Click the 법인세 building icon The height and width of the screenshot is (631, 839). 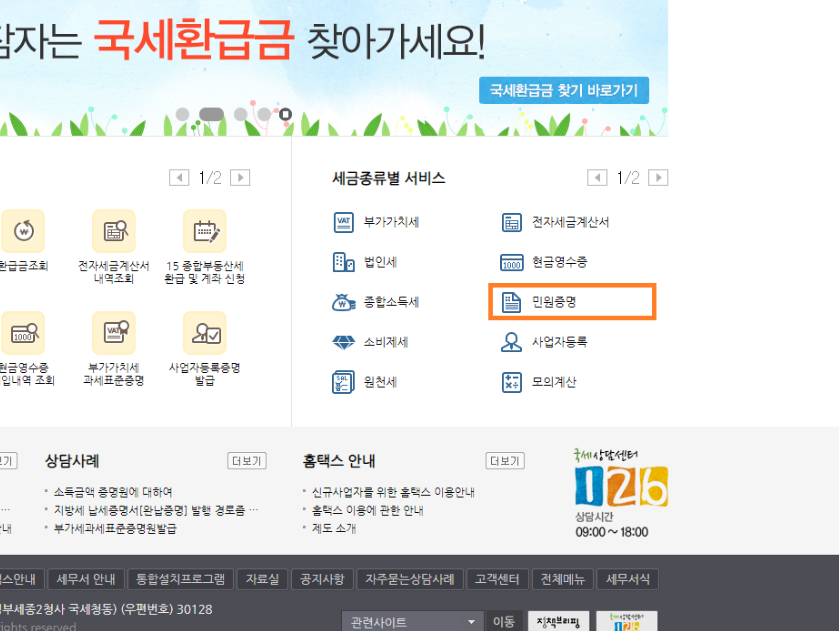tap(343, 262)
